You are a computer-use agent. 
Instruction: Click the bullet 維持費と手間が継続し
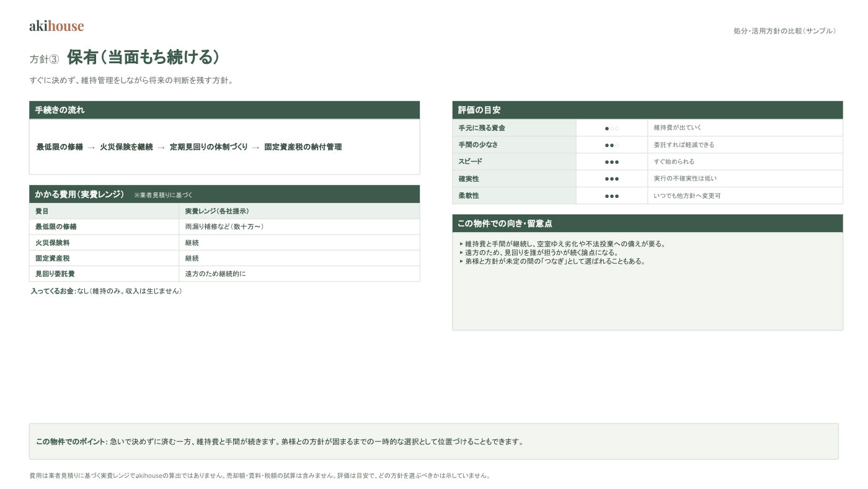tap(562, 244)
